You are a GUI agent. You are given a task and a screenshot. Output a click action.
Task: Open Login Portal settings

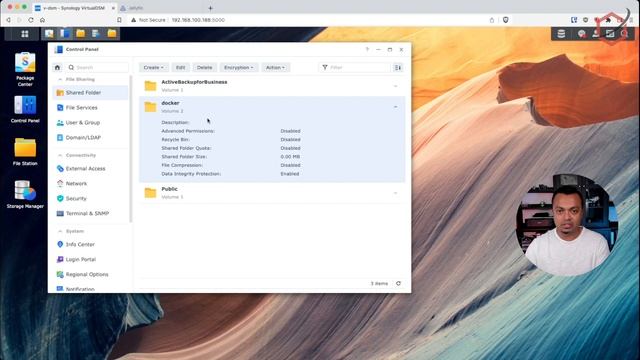click(90, 259)
